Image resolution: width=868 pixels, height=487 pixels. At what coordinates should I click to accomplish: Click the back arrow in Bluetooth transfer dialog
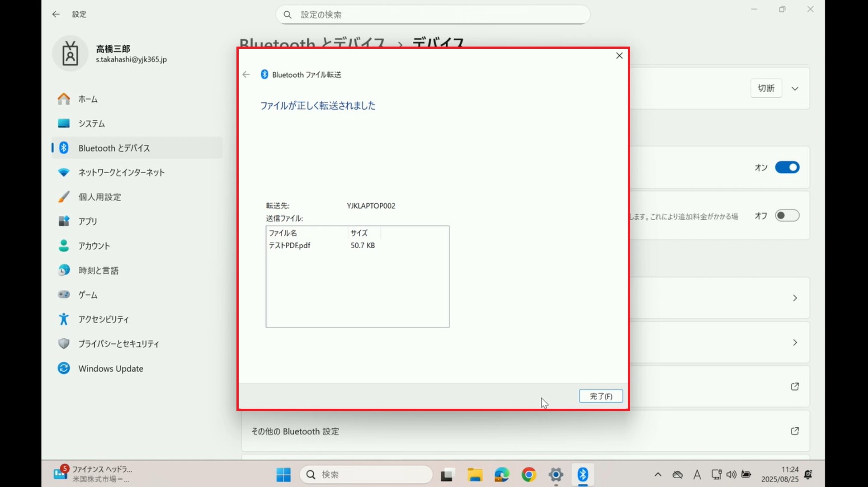(246, 75)
